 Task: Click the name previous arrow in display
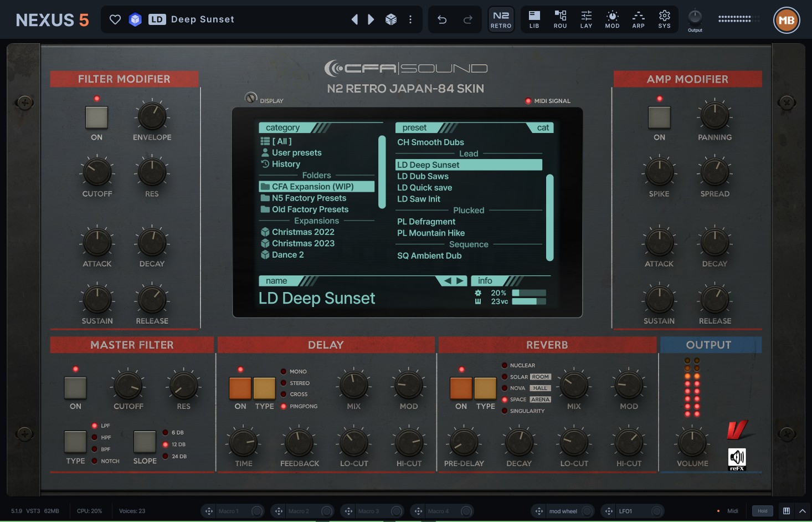coord(448,281)
